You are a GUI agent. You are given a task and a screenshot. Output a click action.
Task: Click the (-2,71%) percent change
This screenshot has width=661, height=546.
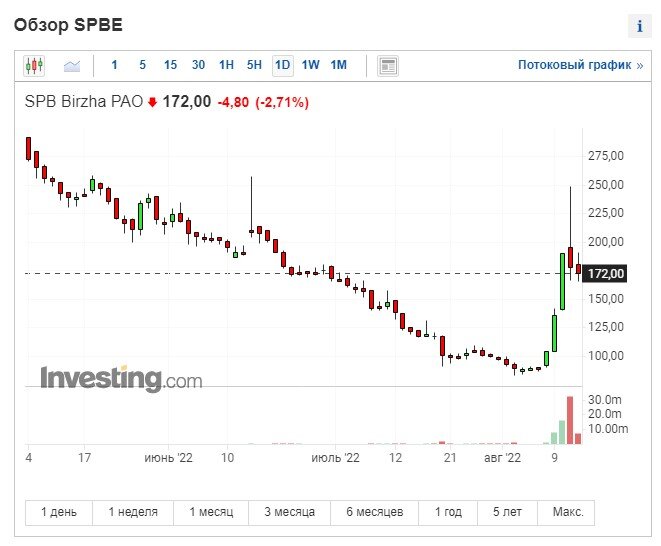click(x=282, y=102)
